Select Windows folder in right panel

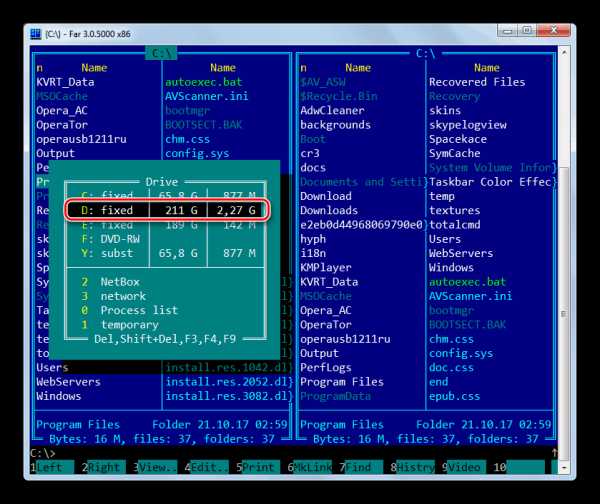451,267
